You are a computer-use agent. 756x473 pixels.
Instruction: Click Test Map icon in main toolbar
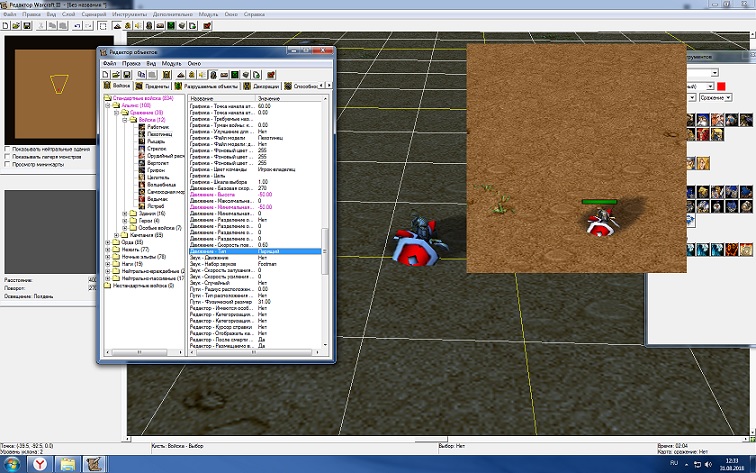[x=207, y=26]
